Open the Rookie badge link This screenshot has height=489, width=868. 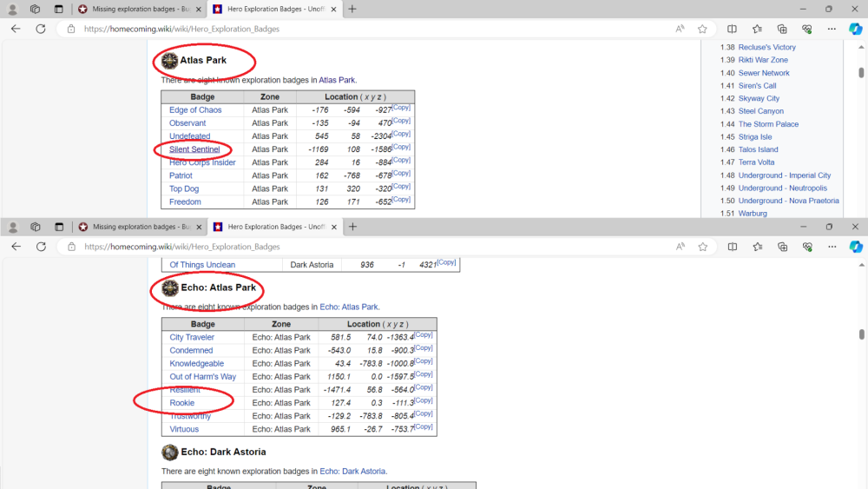[x=182, y=403]
